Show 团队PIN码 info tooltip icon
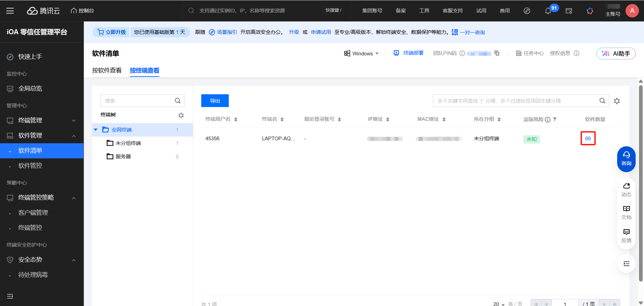Image resolution: width=644 pixels, height=306 pixels. coord(462,53)
